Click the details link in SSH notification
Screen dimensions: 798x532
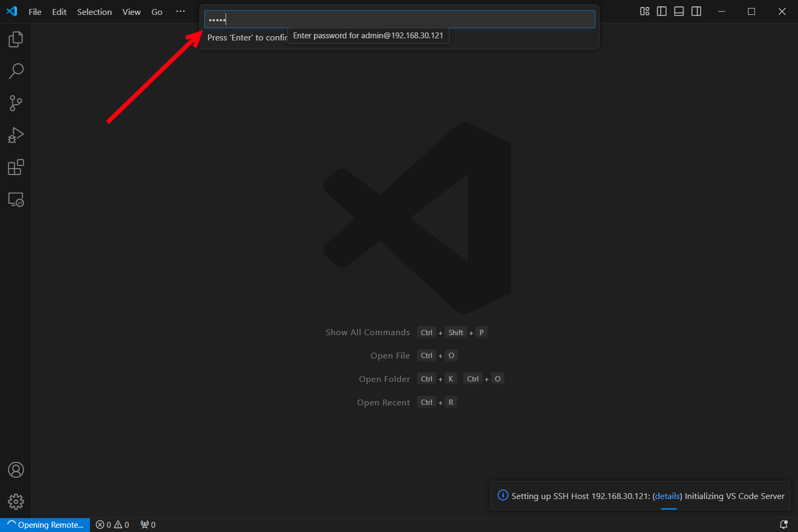point(667,496)
